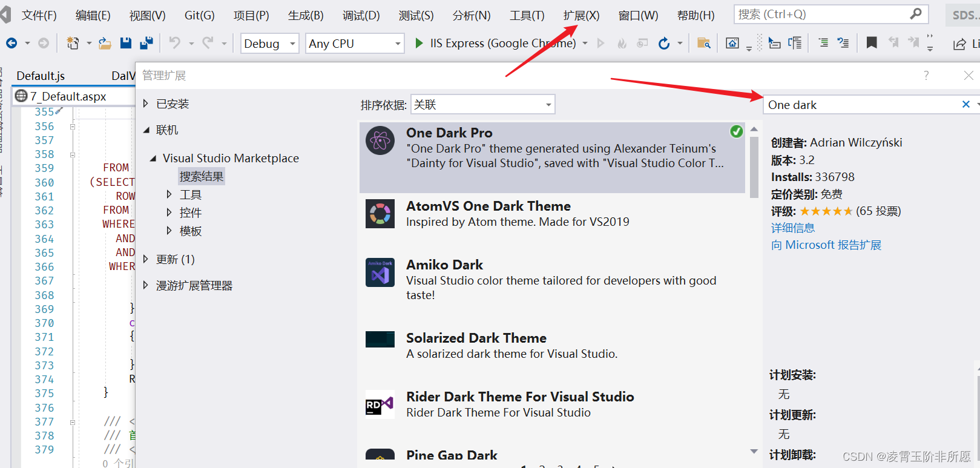This screenshot has height=468, width=980.
Task: Open the Git(G) menu
Action: 200,15
